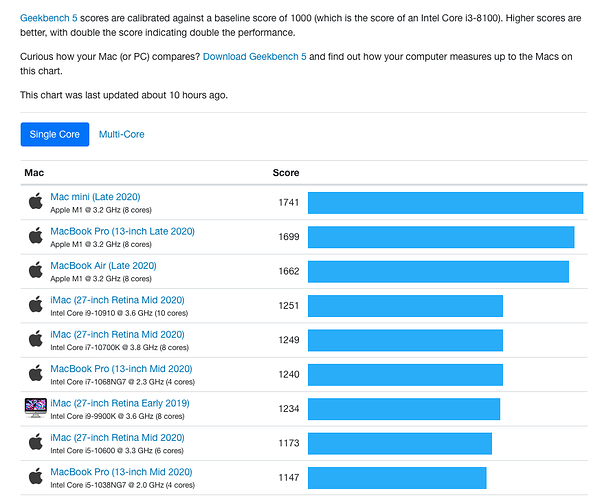
Task: Open iMac 27-inch Retina Mid 2020 i9-10910 link
Action: pos(117,300)
